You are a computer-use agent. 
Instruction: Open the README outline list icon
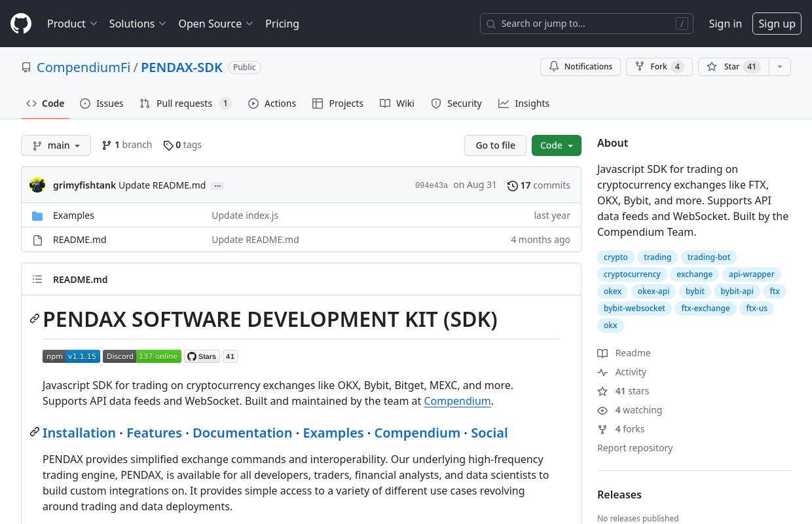coord(37,279)
